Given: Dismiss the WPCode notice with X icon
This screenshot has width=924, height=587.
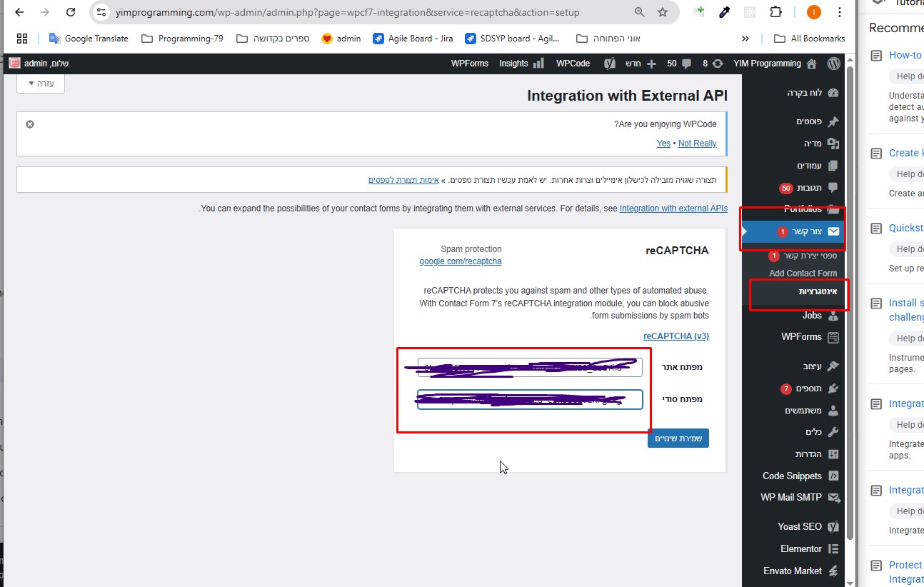Looking at the screenshot, I should click(30, 124).
